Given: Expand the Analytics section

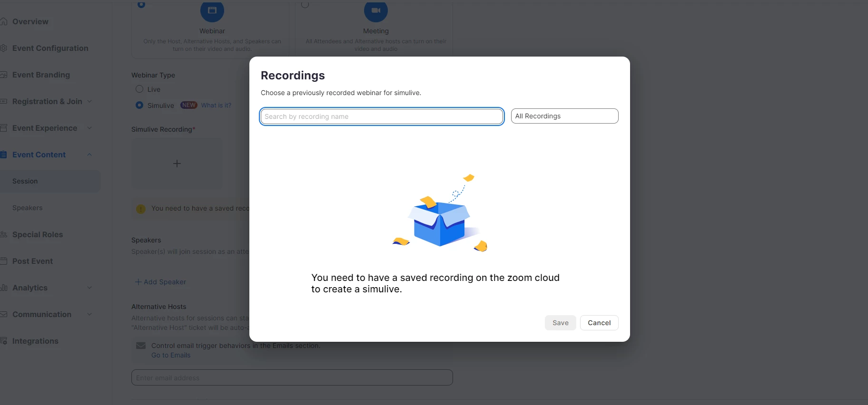Looking at the screenshot, I should coord(89,288).
